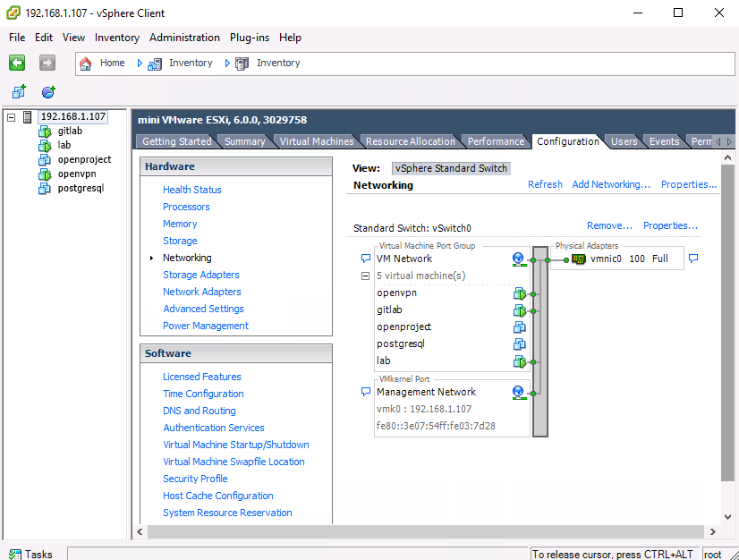Click the vmnic0 network adapter icon

(x=578, y=259)
